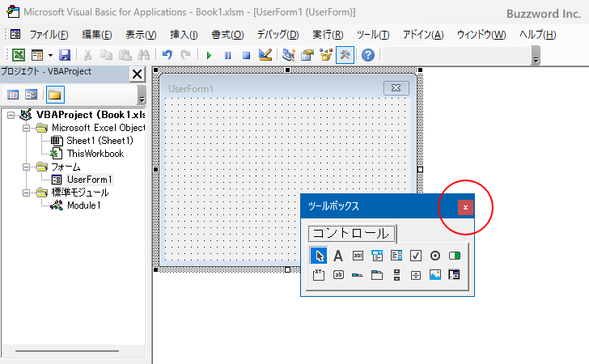Viewport: 589px width, 364px height.
Task: Open the ヘルプ(H) menu
Action: point(537,35)
